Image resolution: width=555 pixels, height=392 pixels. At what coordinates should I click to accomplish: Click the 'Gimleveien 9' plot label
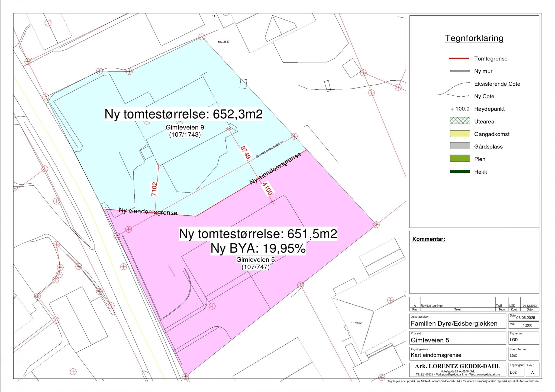(x=185, y=127)
